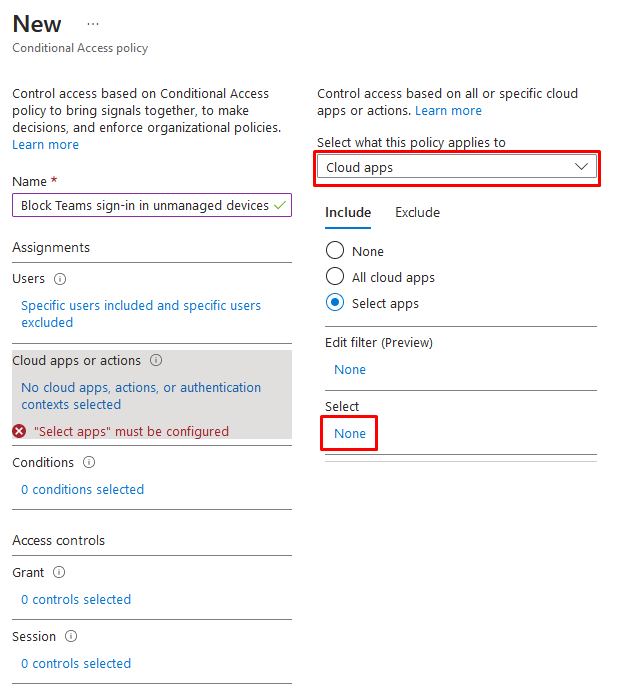Switch to the Include tab
This screenshot has width=634, height=695.
pos(348,212)
